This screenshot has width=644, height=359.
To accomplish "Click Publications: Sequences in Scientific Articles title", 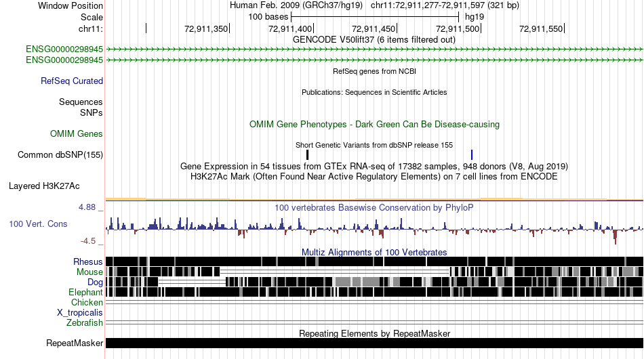I will click(x=374, y=92).
